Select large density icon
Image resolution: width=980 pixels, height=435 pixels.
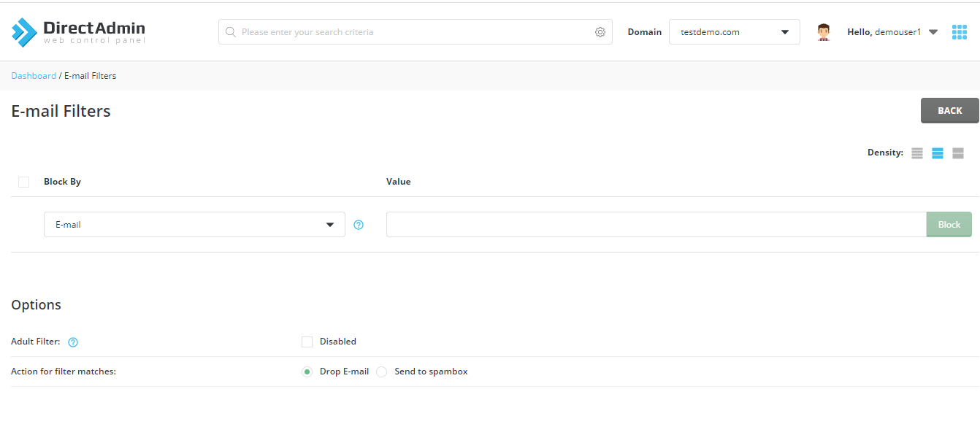958,153
